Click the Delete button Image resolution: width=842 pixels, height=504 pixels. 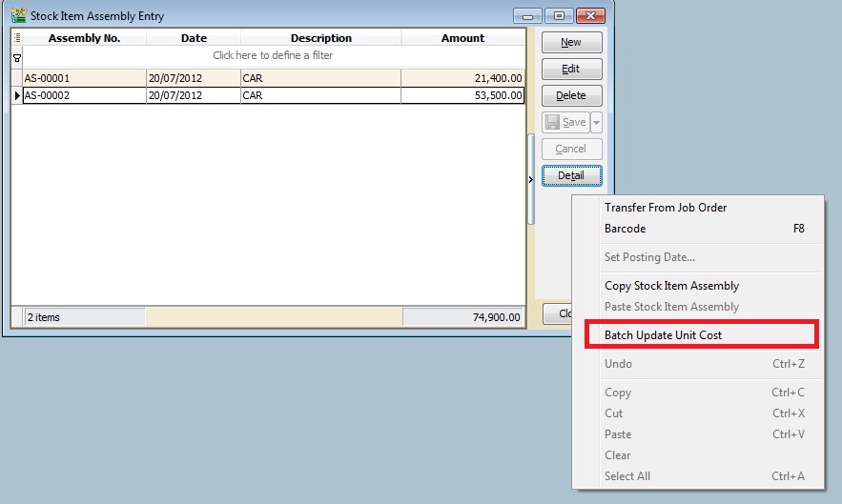[x=570, y=95]
